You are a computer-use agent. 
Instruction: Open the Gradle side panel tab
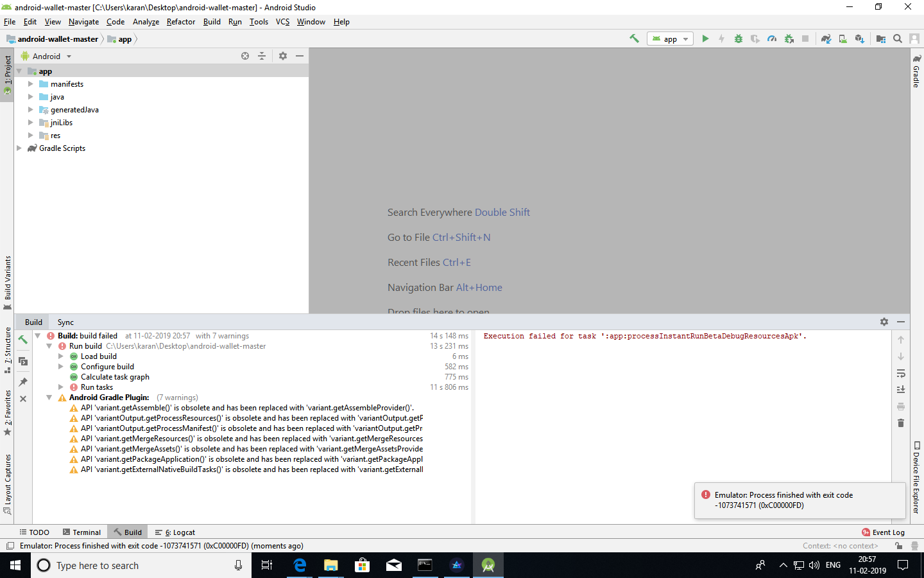[x=916, y=71]
